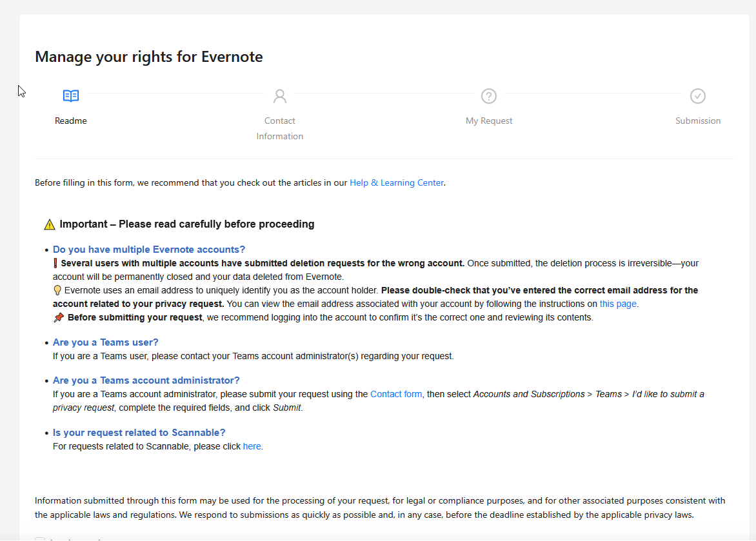The width and height of the screenshot is (756, 541).
Task: Select the Submission step label
Action: (x=698, y=121)
